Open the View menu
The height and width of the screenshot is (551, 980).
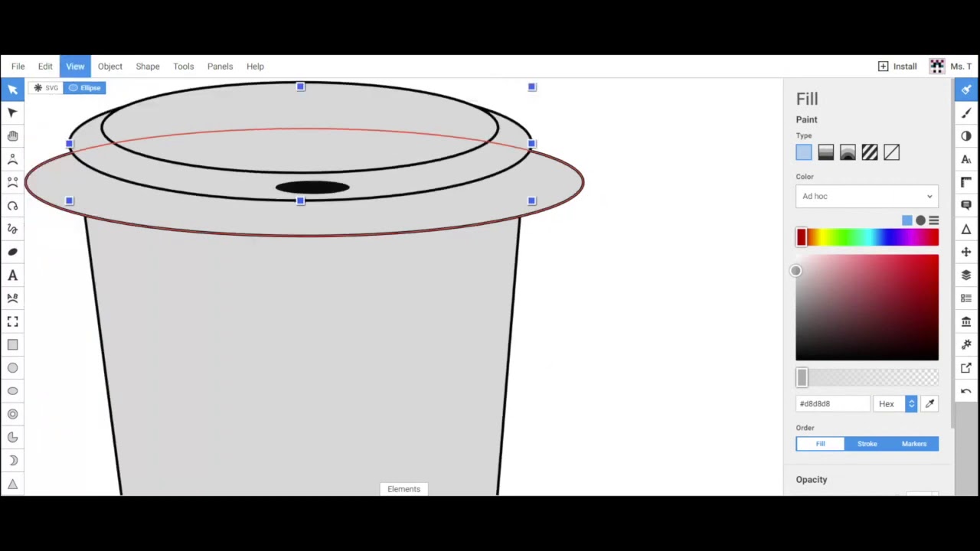pyautogui.click(x=75, y=67)
